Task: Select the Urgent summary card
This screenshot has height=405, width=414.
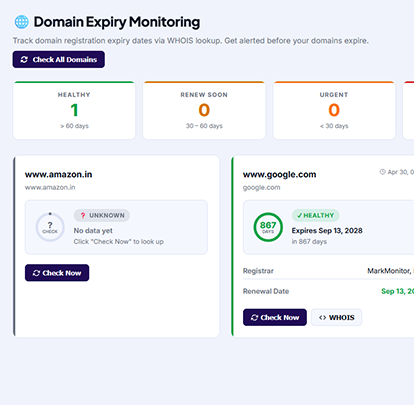Action: 334,110
